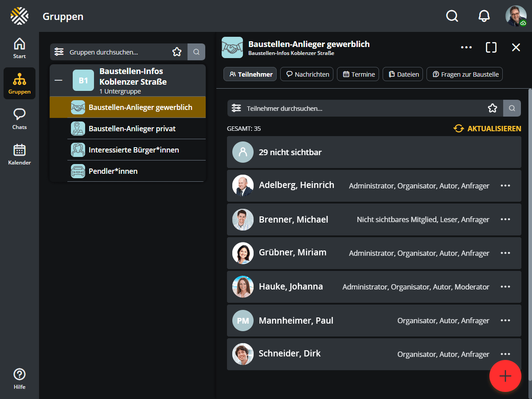Toggle favorites star in participant search
Screen dimensions: 532x399
pyautogui.click(x=493, y=108)
